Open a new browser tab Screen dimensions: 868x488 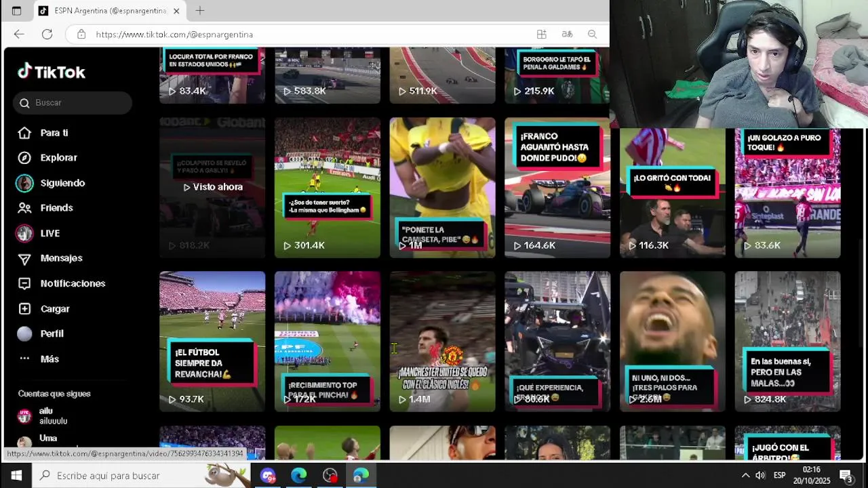(x=200, y=10)
